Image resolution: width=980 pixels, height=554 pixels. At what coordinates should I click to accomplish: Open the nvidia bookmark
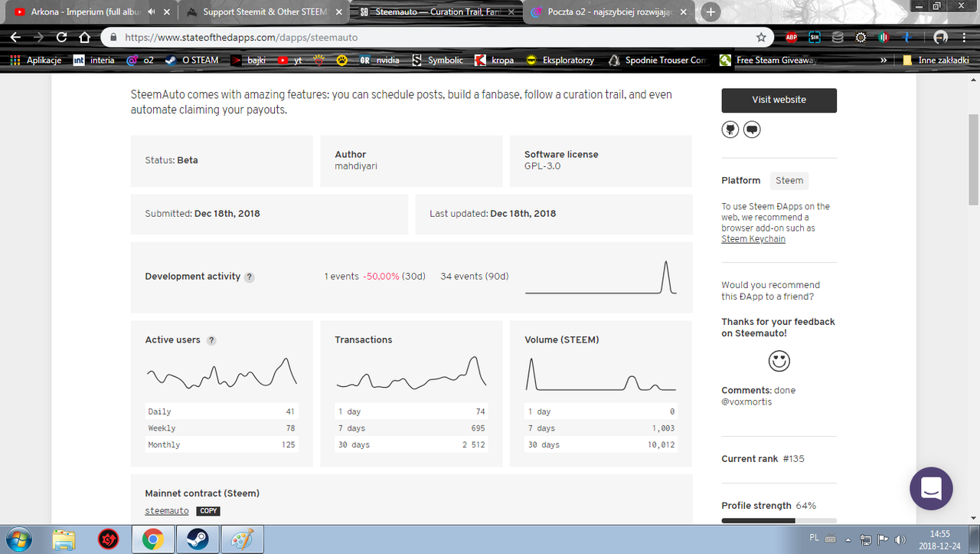(380, 60)
